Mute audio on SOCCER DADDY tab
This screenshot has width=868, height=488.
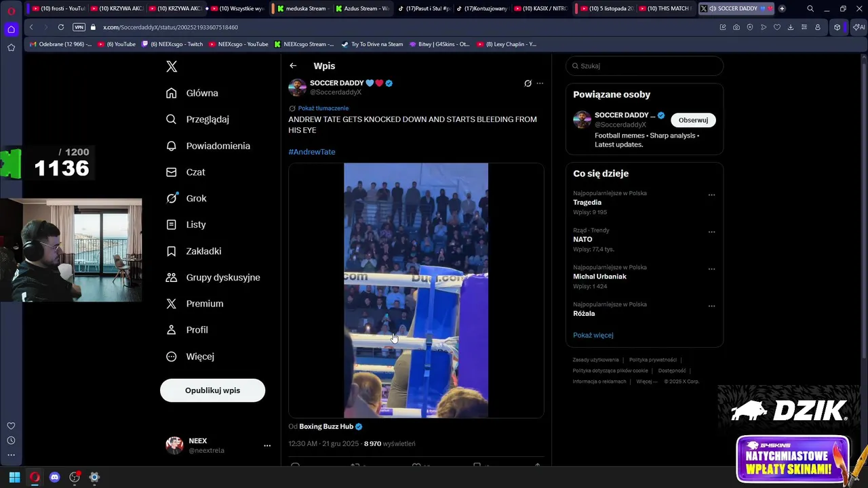click(x=713, y=9)
